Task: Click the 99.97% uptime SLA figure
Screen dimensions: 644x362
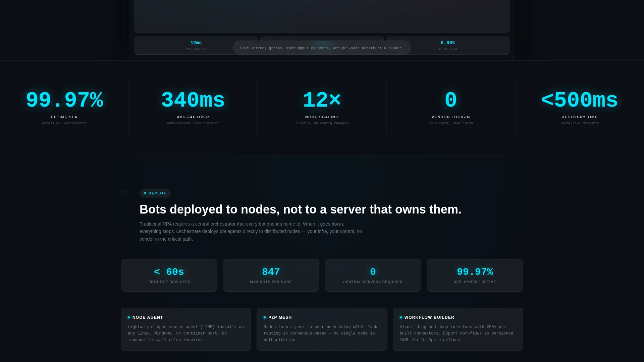Action: tap(64, 100)
